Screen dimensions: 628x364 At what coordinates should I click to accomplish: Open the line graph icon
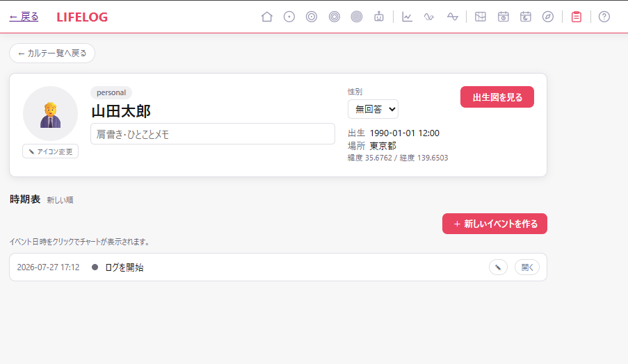pos(407,17)
